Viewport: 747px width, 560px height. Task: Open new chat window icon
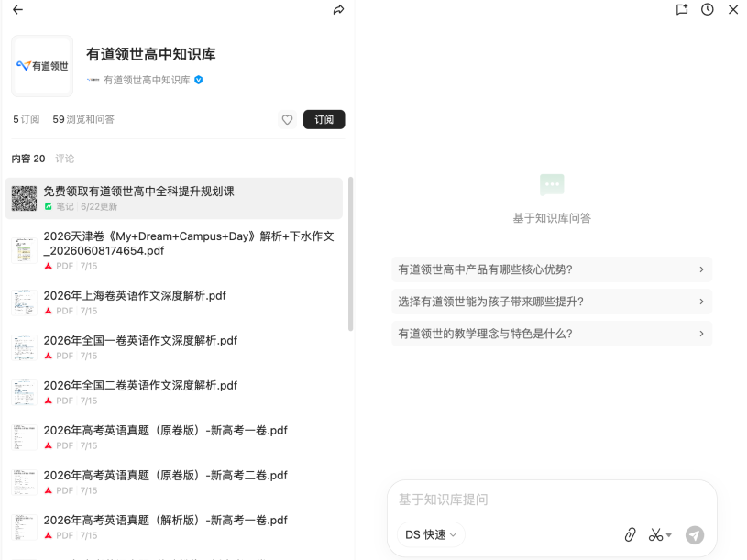coord(682,9)
